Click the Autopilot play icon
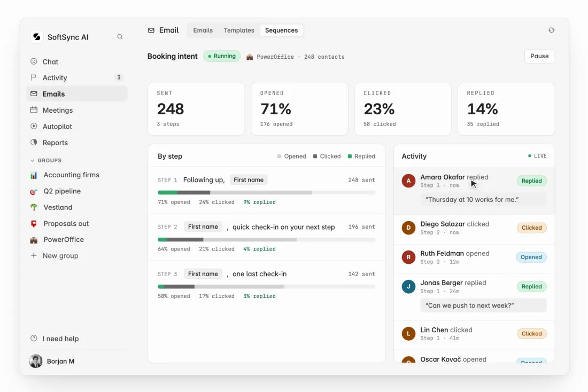Screen dimensions: 588x392 coord(34,126)
